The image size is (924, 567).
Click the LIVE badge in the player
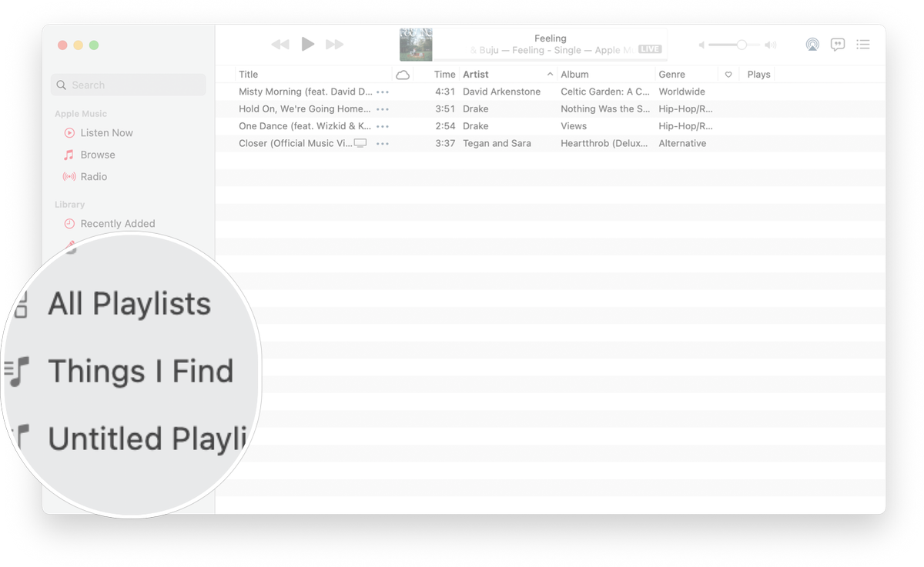[x=649, y=48]
